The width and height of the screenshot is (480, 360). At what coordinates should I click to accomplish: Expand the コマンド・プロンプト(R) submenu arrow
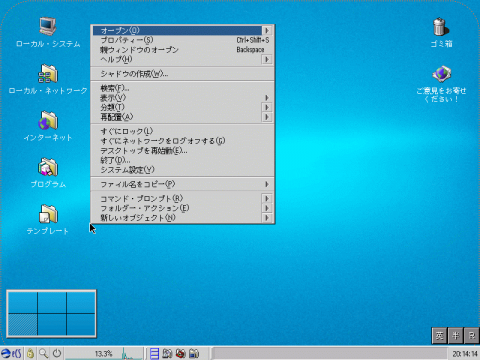tap(267, 199)
